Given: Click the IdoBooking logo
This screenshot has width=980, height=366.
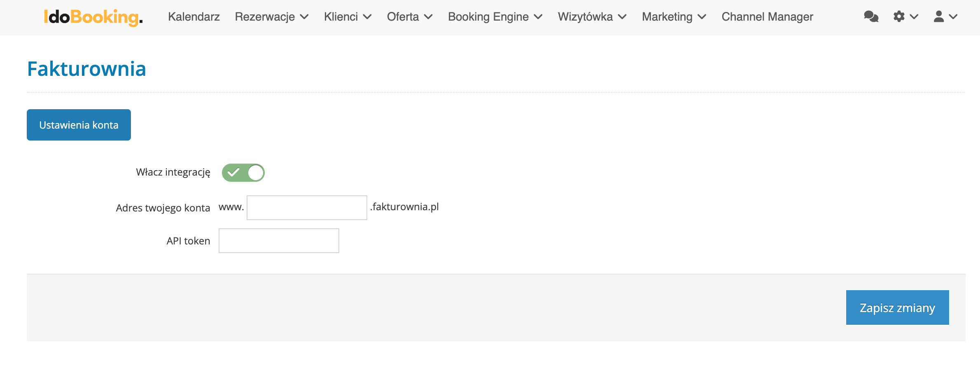Looking at the screenshot, I should click(x=93, y=17).
